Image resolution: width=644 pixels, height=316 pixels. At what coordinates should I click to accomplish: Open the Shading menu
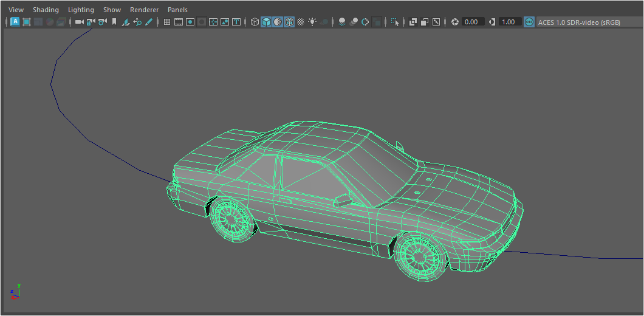46,10
